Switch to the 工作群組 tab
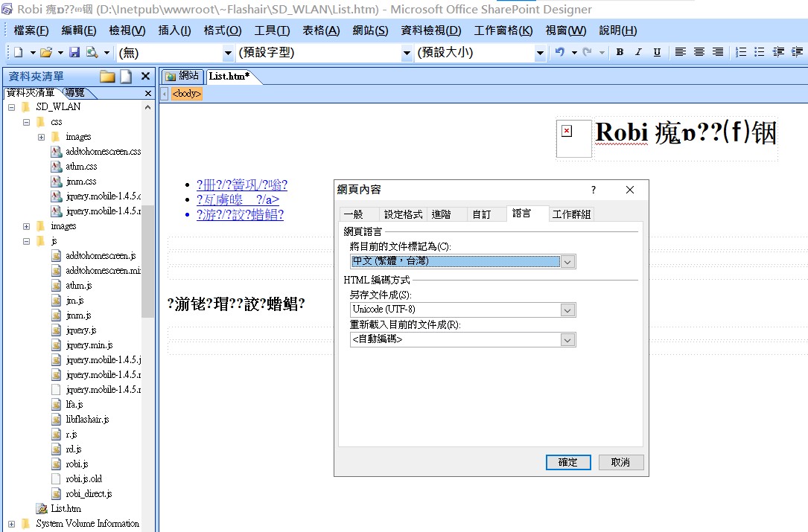 coord(571,214)
